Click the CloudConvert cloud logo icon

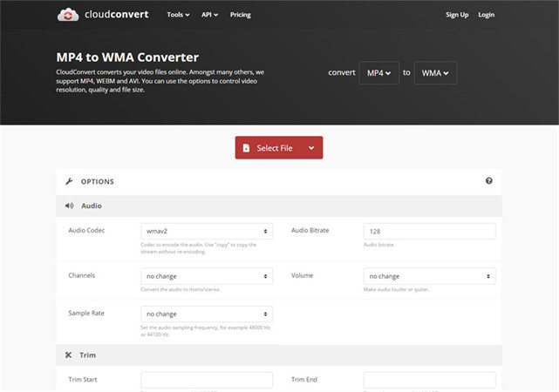click(68, 15)
